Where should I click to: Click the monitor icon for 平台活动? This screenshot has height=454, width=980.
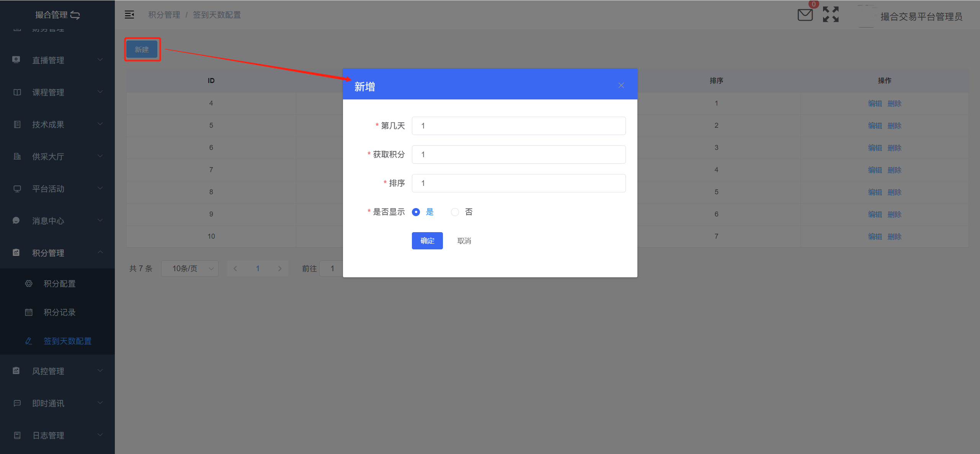coord(17,189)
